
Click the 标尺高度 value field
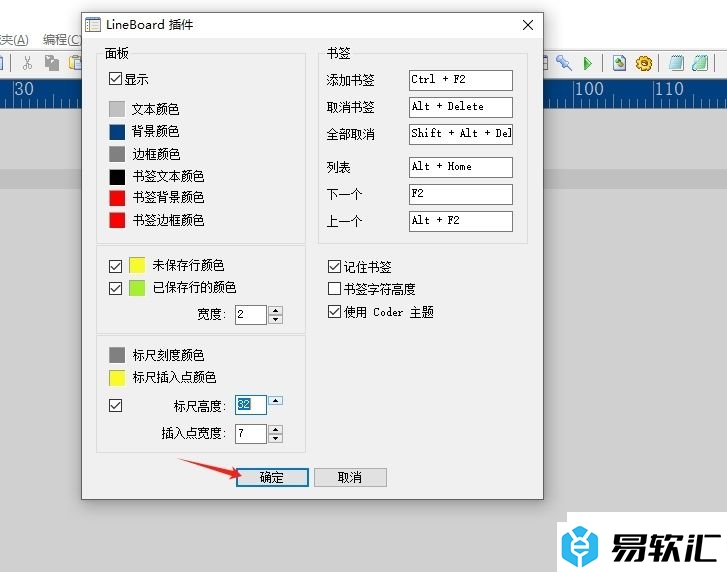tap(251, 405)
